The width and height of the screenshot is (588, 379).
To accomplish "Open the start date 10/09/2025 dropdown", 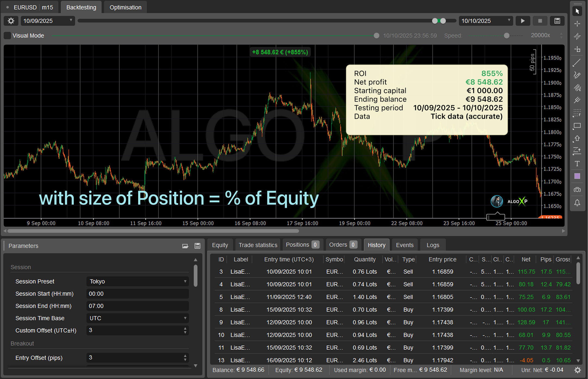I will [48, 21].
